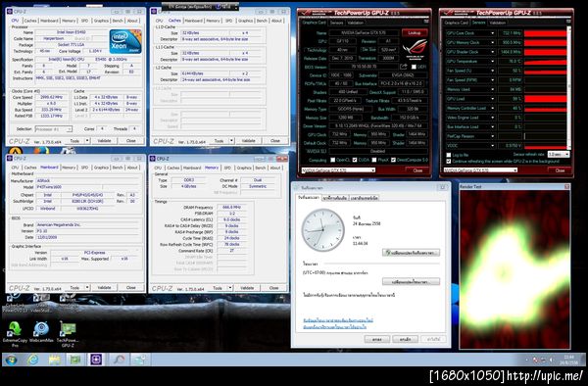Switch to the Sensors tab in GPU-Z Graphics Card window
588x386 pixels.
pos(336,23)
